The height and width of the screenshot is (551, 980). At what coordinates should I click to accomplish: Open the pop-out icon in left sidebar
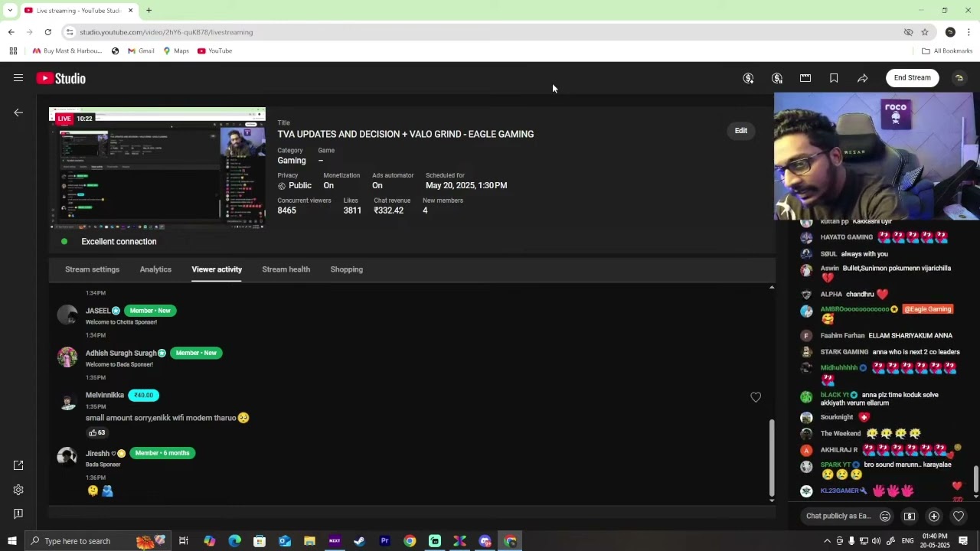[18, 465]
